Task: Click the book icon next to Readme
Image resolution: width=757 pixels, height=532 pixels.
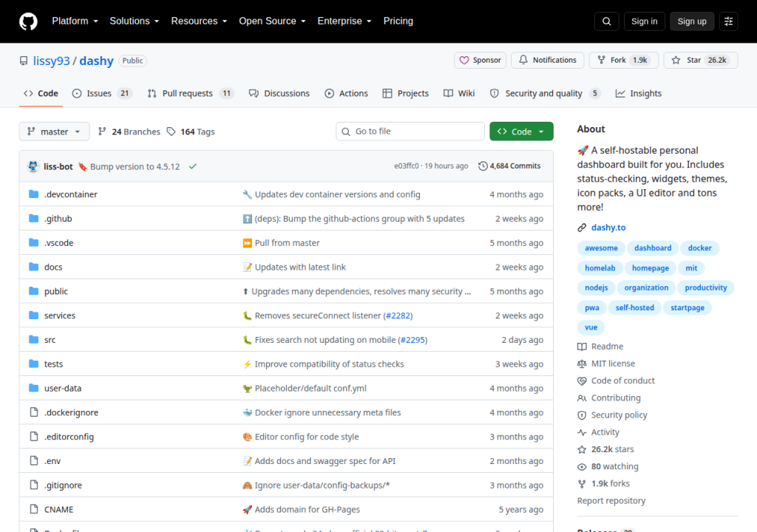Action: pyautogui.click(x=582, y=347)
